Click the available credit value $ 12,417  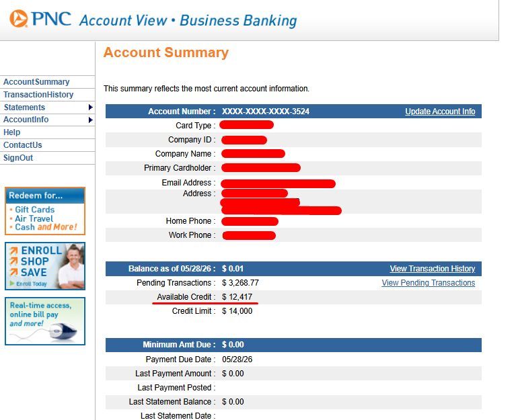237,297
